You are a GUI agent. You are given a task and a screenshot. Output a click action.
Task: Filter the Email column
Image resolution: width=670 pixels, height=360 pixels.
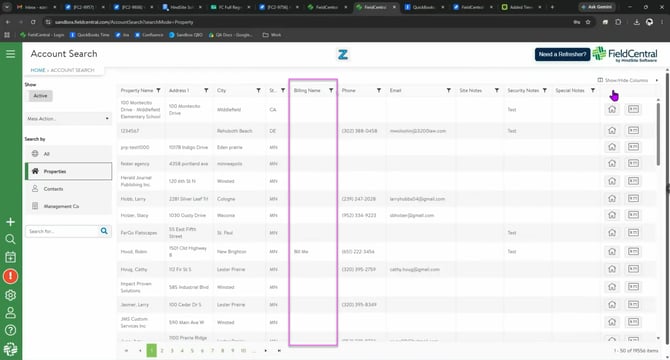coord(449,91)
